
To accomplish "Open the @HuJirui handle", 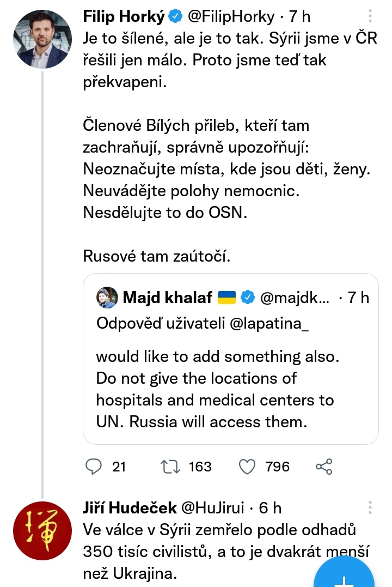I will coord(213,508).
